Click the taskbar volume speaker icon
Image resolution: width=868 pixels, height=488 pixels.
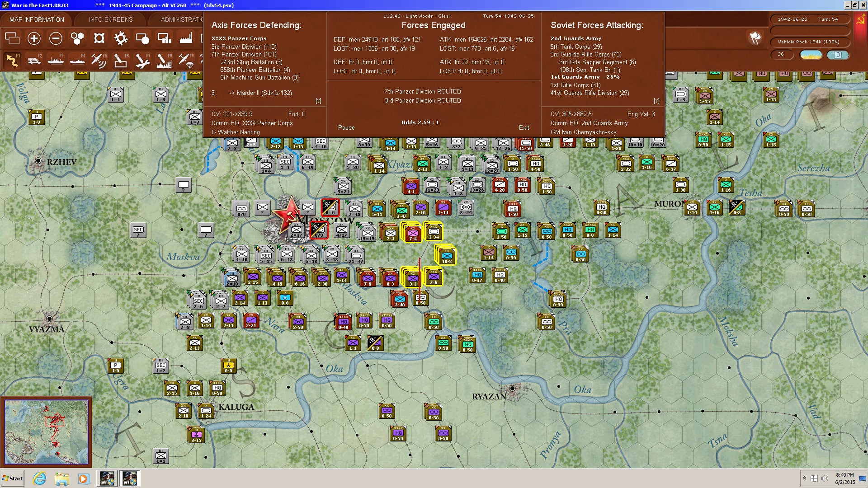825,479
